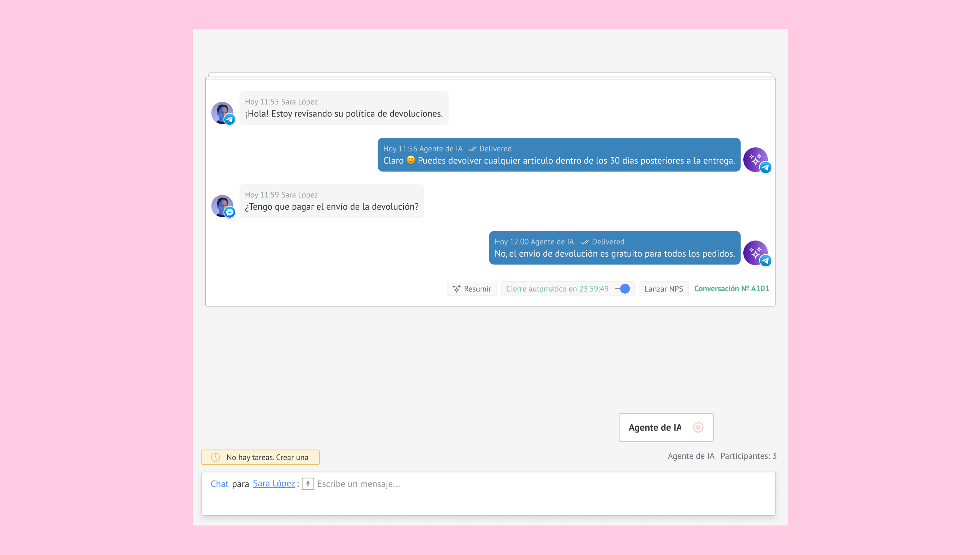
Task: Open quick replies with the lightning icon
Action: [308, 484]
